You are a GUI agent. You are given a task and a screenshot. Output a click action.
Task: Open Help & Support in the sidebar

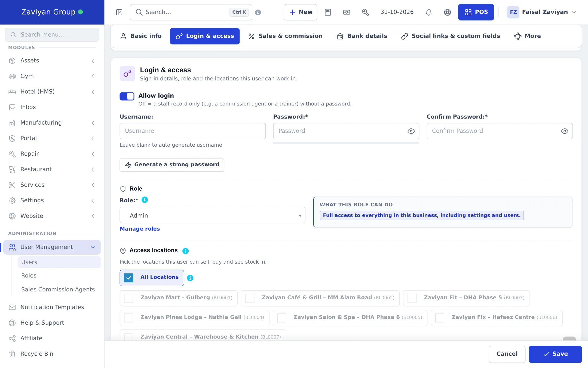tap(52, 323)
